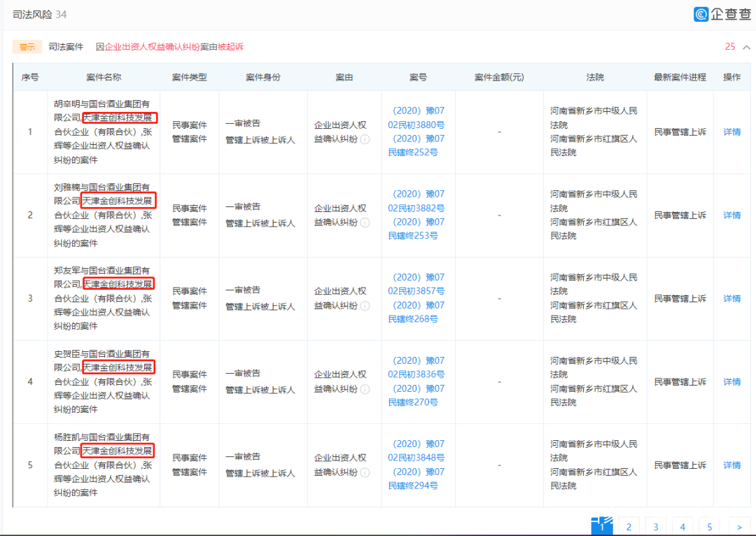Open case number 豫0702民初3882号
This screenshot has width=756, height=536.
tap(416, 201)
